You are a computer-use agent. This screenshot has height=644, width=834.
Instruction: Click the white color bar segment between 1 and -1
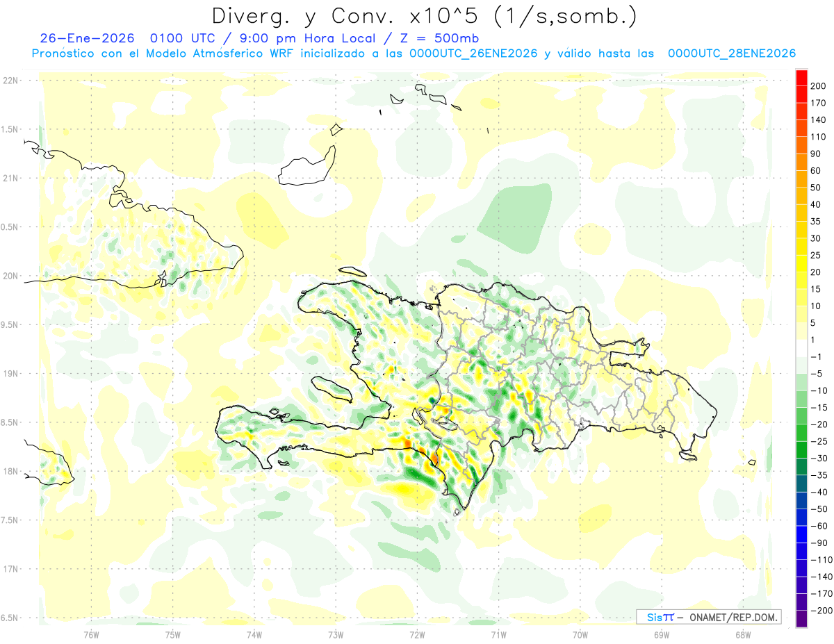[x=801, y=348]
